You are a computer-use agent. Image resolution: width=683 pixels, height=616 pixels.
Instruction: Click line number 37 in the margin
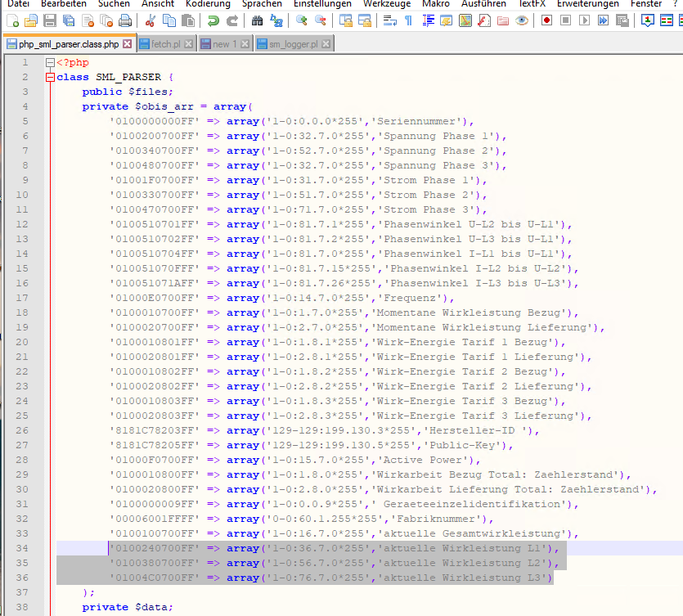click(x=22, y=592)
